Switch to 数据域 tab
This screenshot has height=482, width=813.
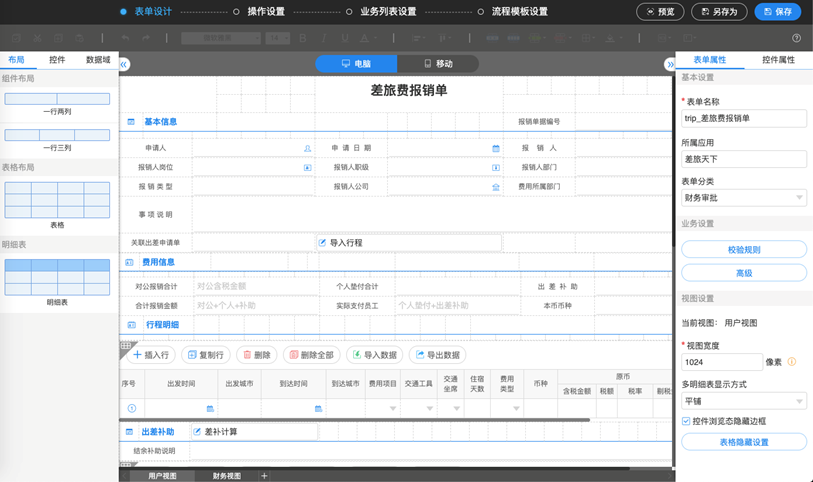(x=98, y=60)
